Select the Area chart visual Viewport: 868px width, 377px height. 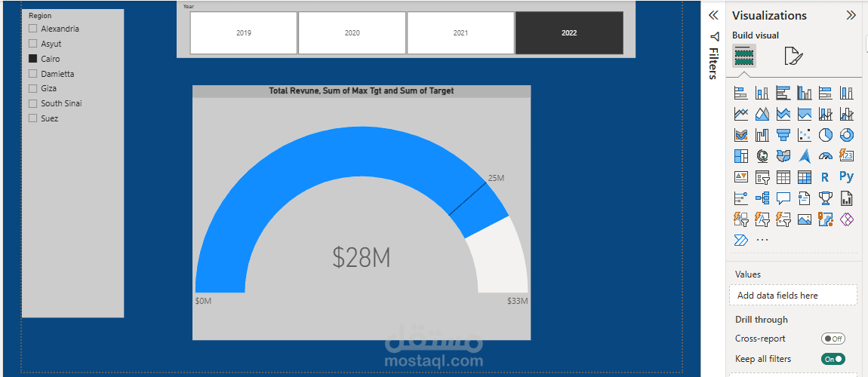point(762,114)
